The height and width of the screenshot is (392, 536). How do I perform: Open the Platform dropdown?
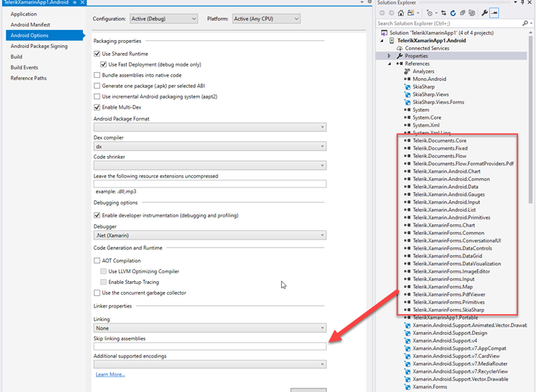[266, 19]
